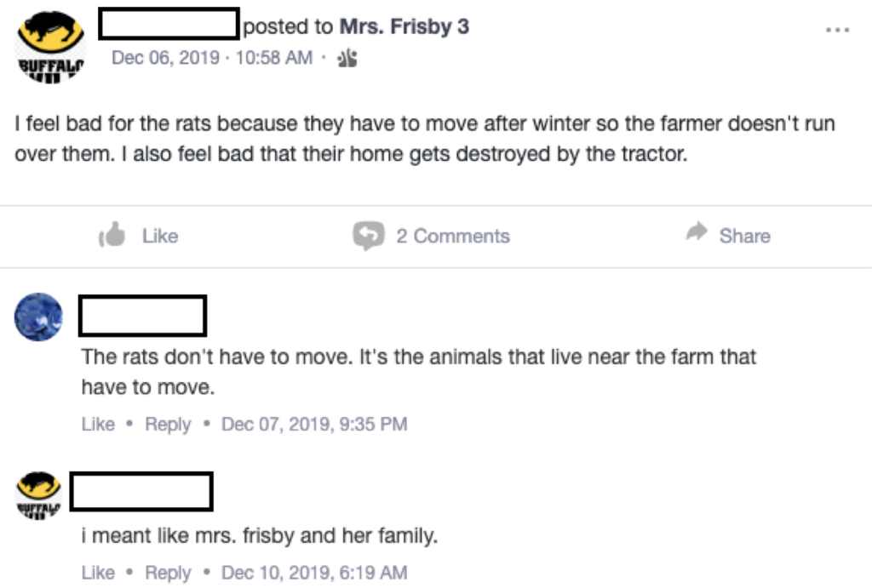872x588 pixels.
Task: Open the post options three-dot menu
Action: [x=837, y=30]
